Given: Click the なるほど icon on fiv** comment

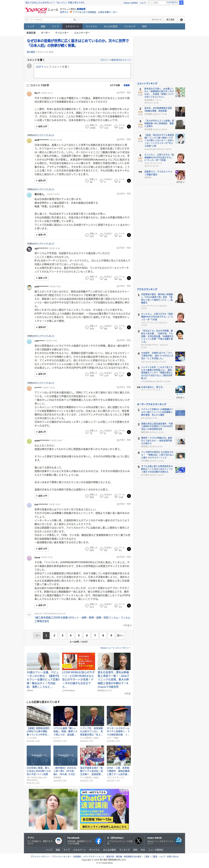Looking at the screenshot, I should tap(101, 127).
